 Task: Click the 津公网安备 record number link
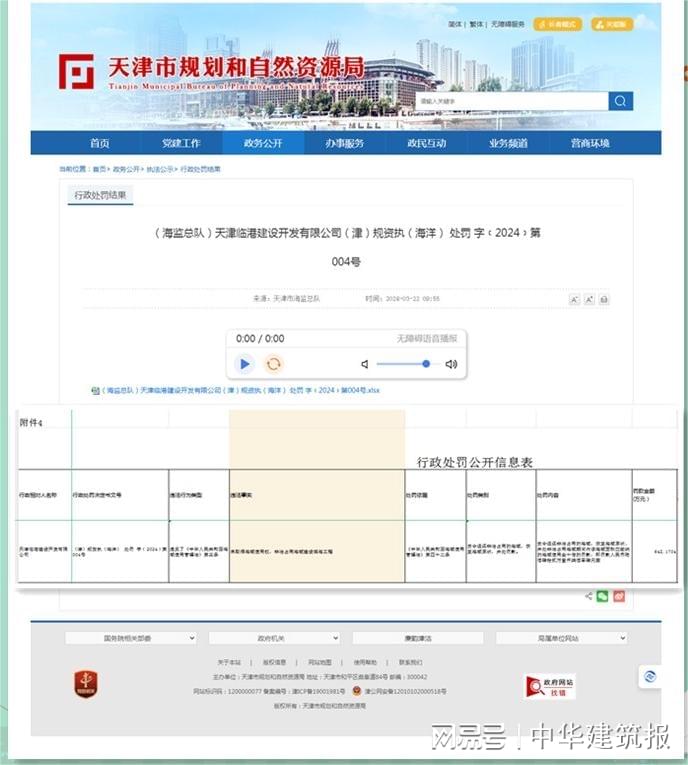pos(405,691)
